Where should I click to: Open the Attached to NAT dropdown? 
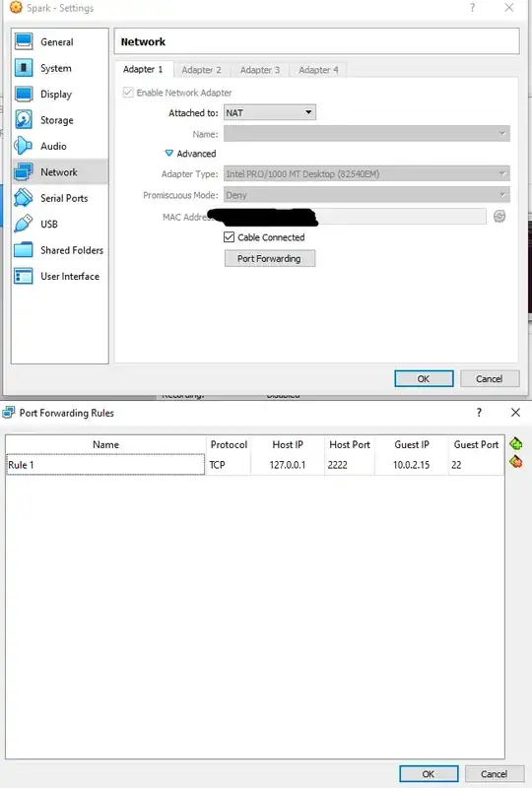[270, 112]
